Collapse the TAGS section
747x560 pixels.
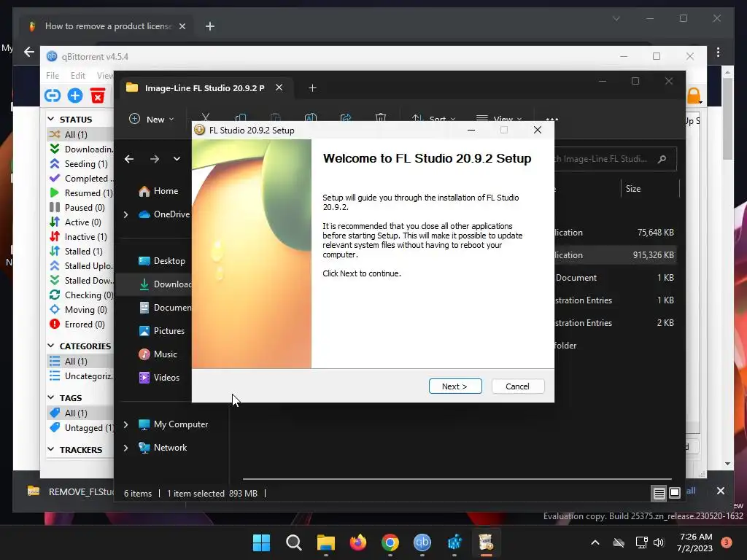(x=52, y=397)
